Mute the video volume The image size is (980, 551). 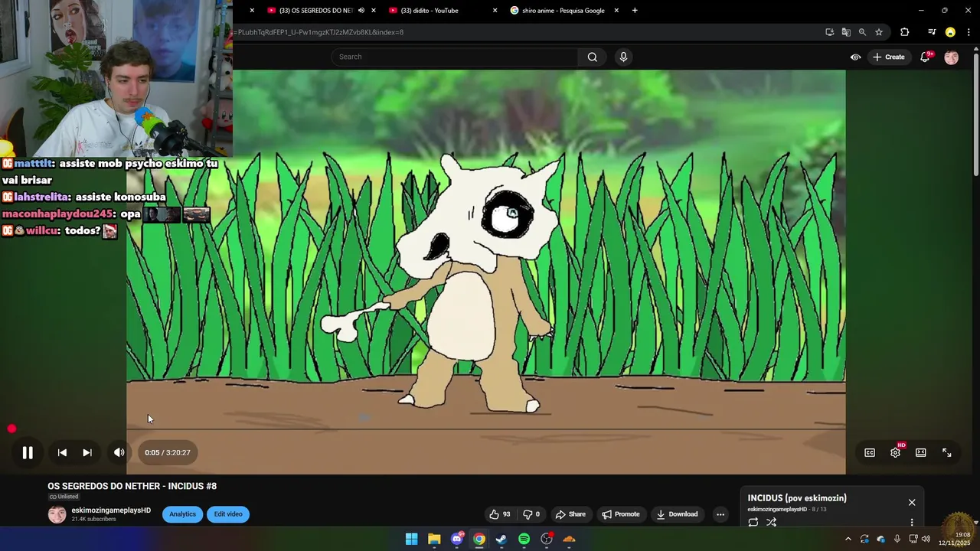coord(119,452)
